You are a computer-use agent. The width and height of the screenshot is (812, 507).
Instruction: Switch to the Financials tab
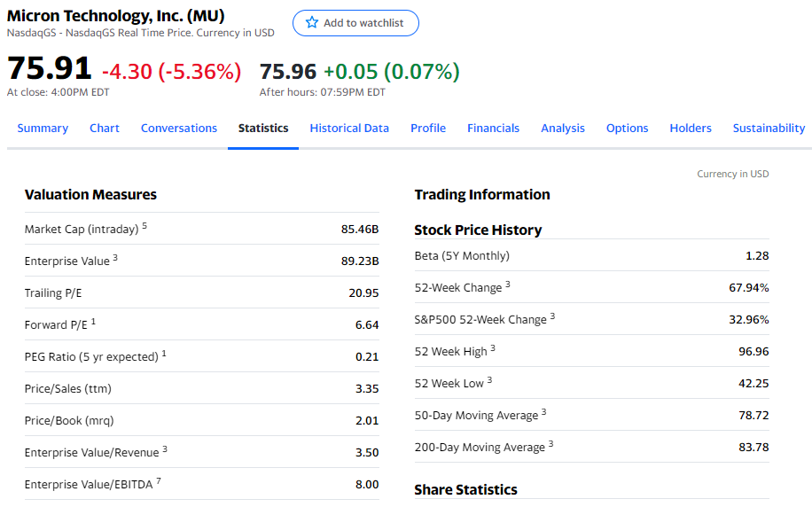click(493, 128)
